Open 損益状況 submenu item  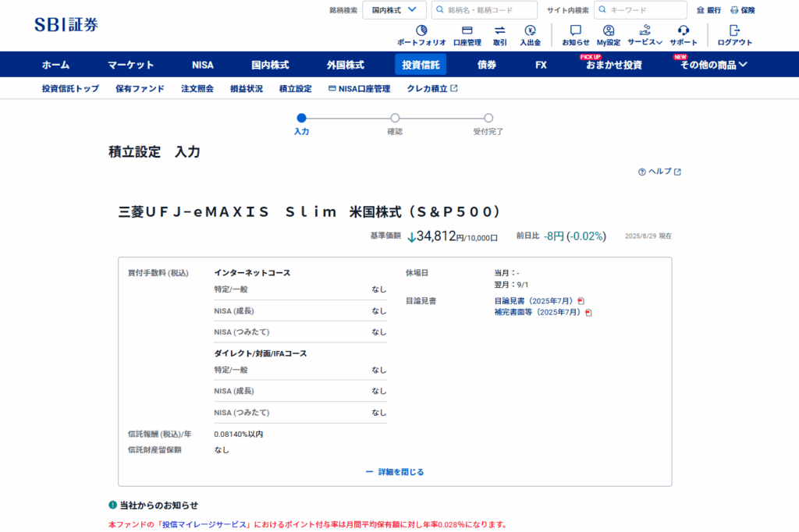[246, 89]
